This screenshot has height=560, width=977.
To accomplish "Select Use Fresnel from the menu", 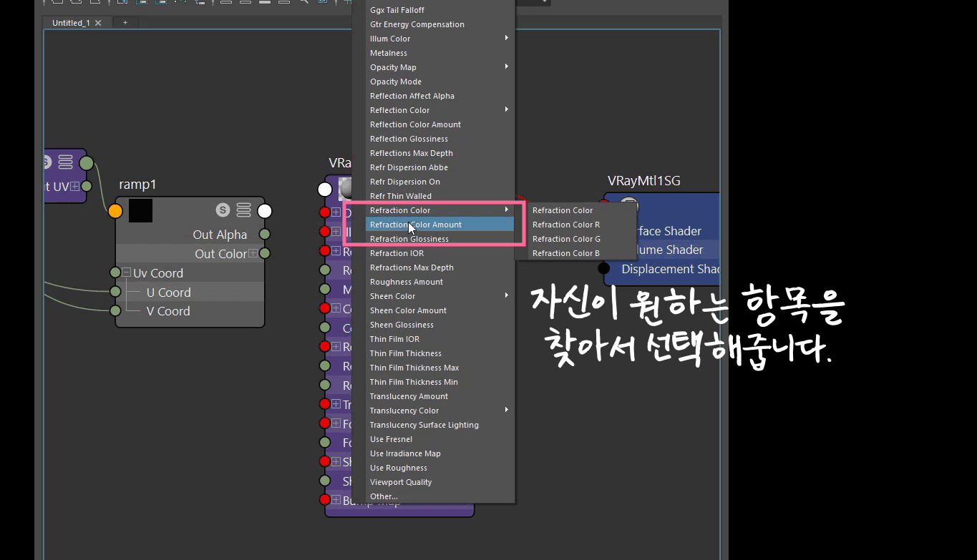I will 440,439.
